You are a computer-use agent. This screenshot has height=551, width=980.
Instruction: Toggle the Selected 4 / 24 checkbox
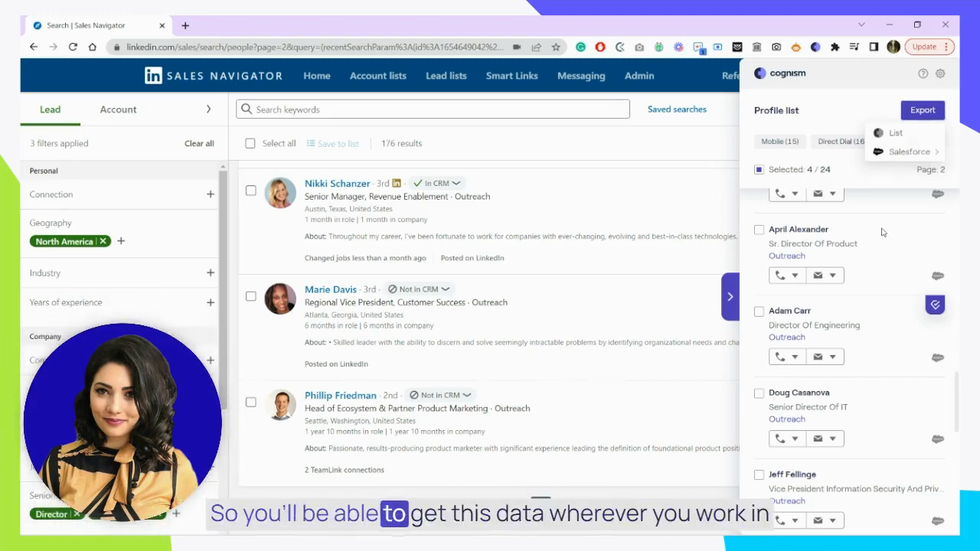click(x=759, y=169)
